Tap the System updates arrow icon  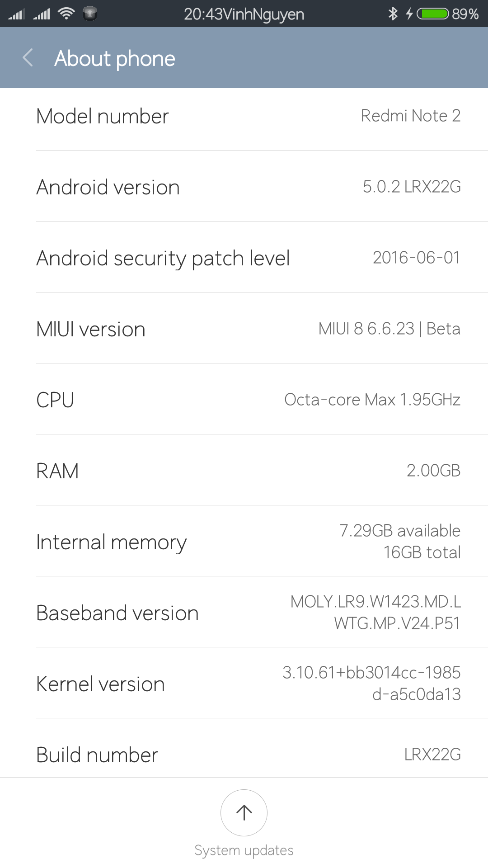244,812
